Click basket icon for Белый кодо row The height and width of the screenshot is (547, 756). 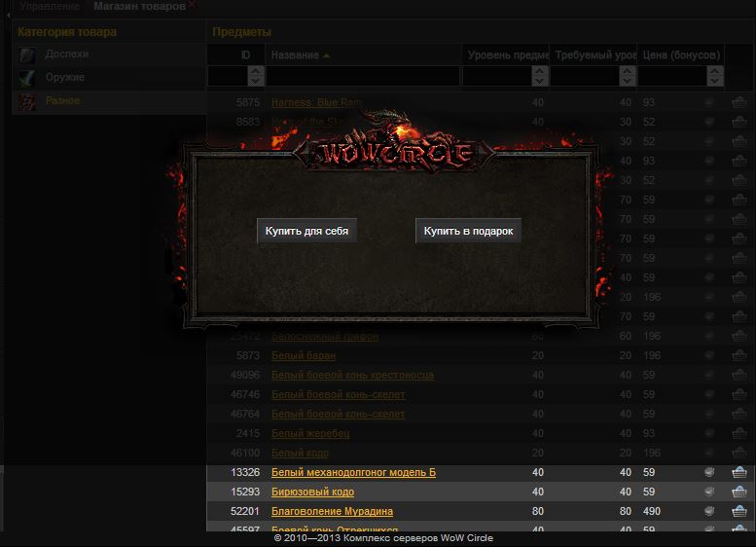(739, 453)
